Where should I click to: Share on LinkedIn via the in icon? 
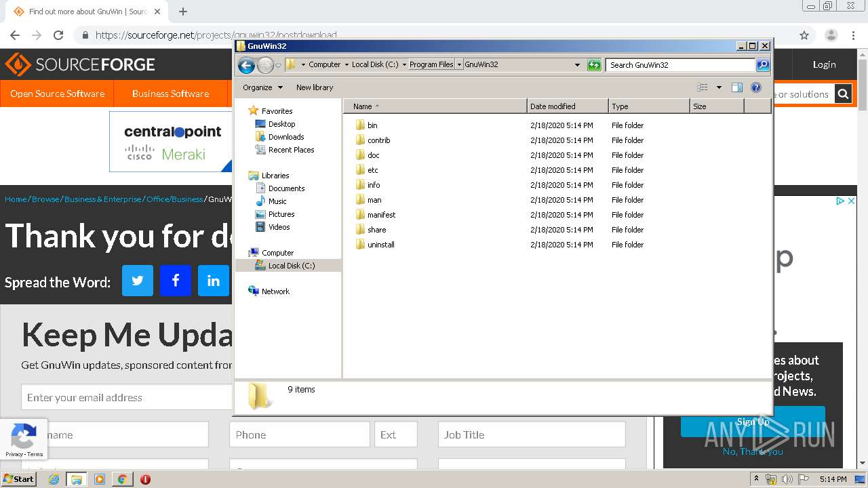point(214,281)
